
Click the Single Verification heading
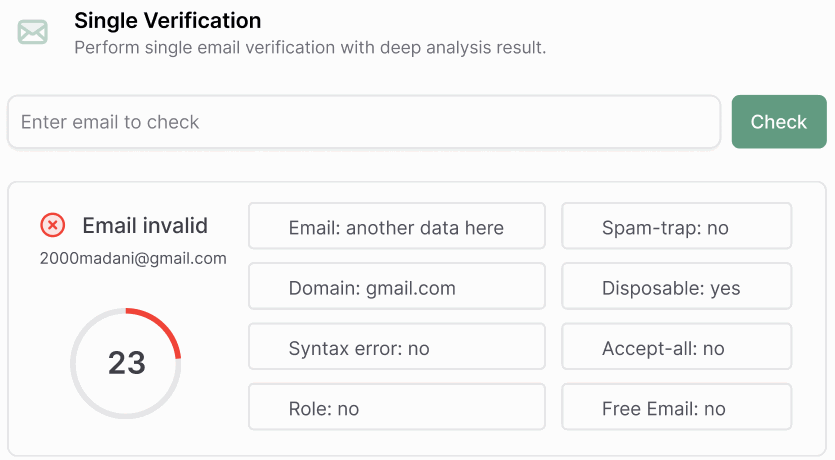coord(167,20)
